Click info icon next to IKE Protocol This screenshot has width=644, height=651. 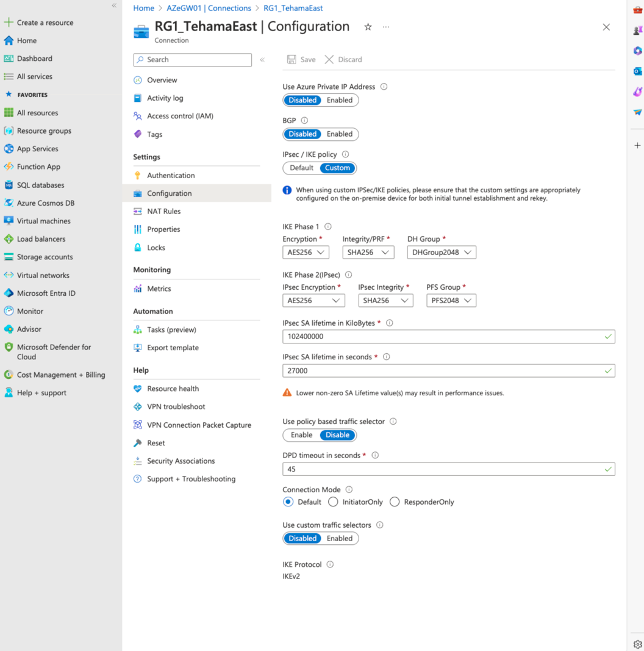pyautogui.click(x=330, y=564)
